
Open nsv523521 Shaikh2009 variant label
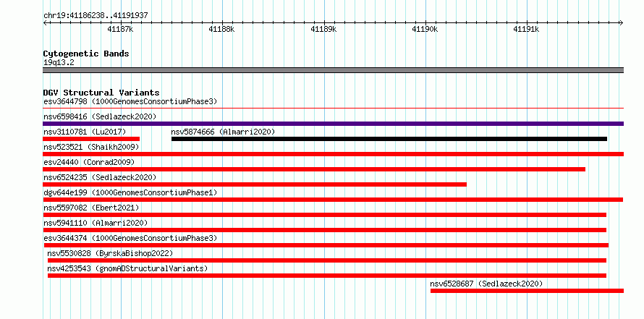click(x=91, y=147)
